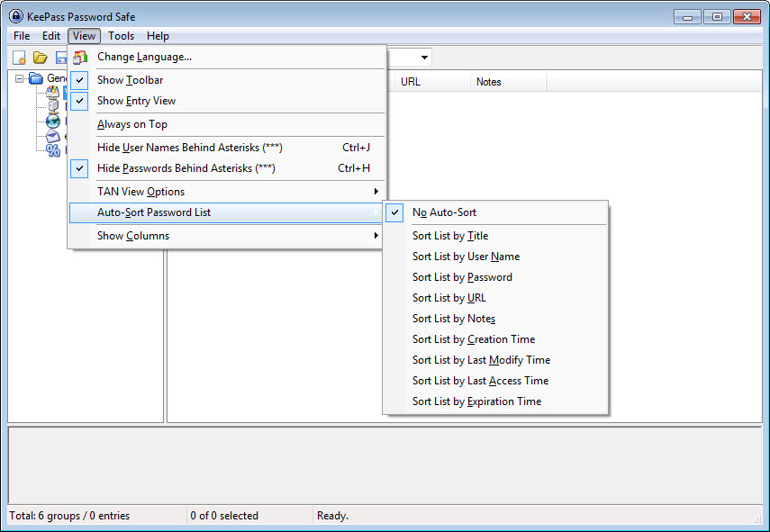
Task: Click the URL column header
Action: pyautogui.click(x=432, y=82)
